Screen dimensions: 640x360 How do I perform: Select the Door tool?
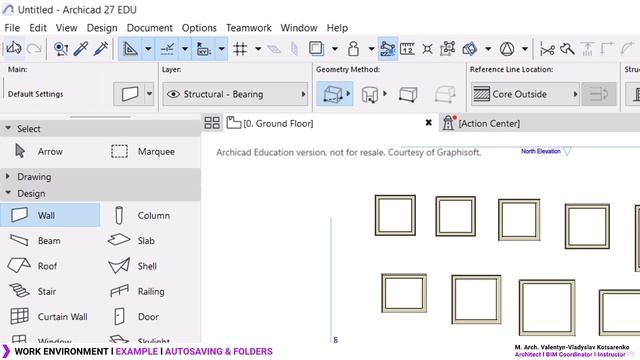(137, 317)
